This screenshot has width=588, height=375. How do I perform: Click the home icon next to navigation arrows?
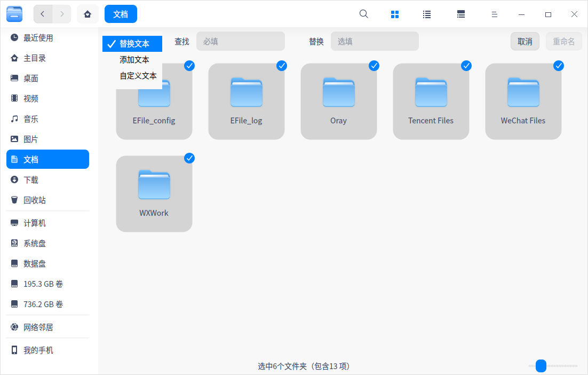point(88,14)
